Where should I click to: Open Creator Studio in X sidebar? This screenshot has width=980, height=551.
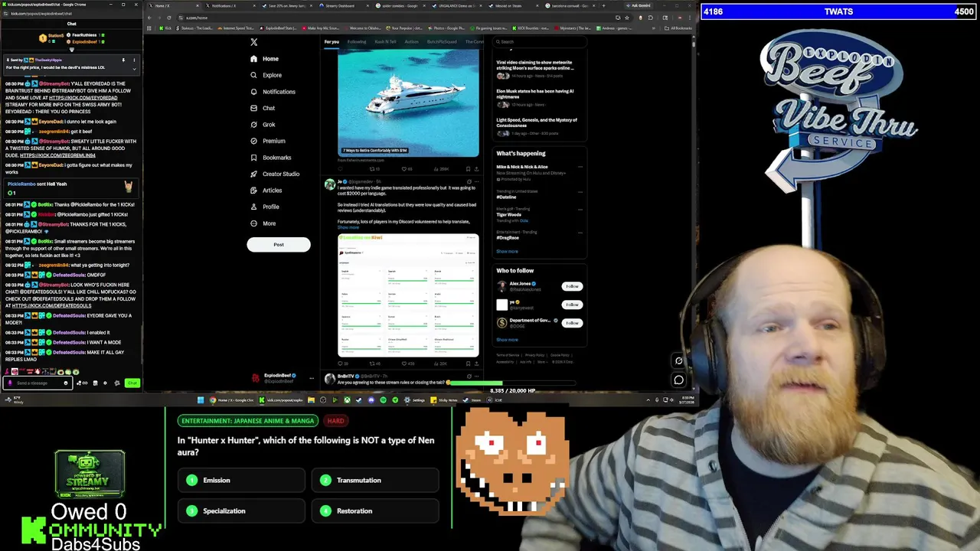pos(274,174)
